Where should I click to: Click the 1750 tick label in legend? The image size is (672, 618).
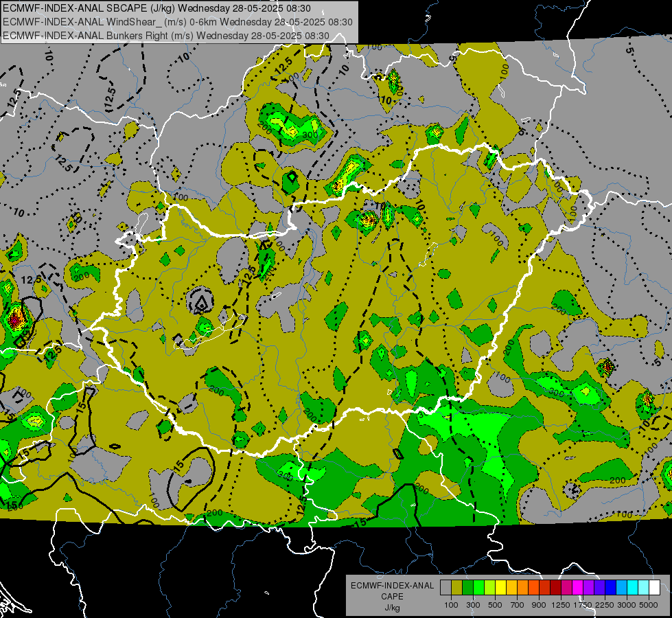[x=583, y=605]
